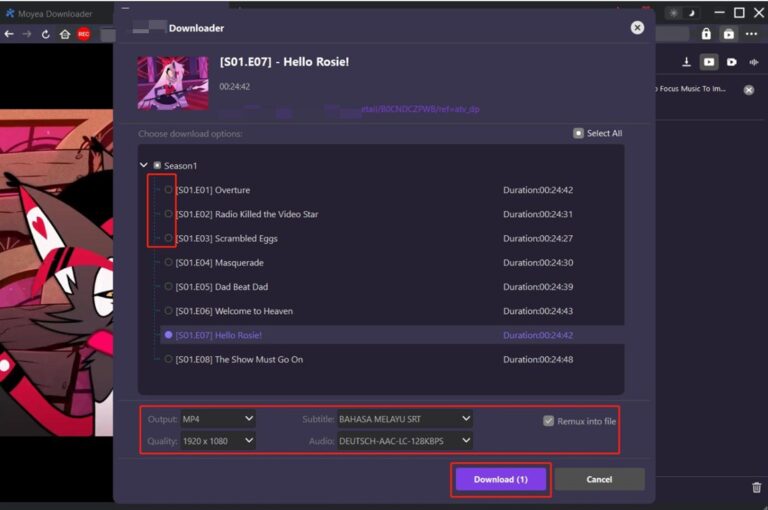Click the Cancel button
This screenshot has height=510, width=768.
pyautogui.click(x=599, y=479)
